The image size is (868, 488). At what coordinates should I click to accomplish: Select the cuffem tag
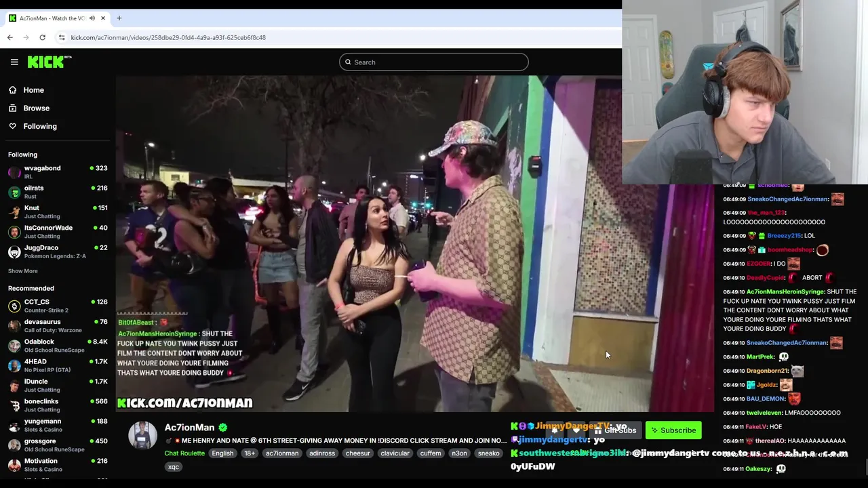[431, 453]
